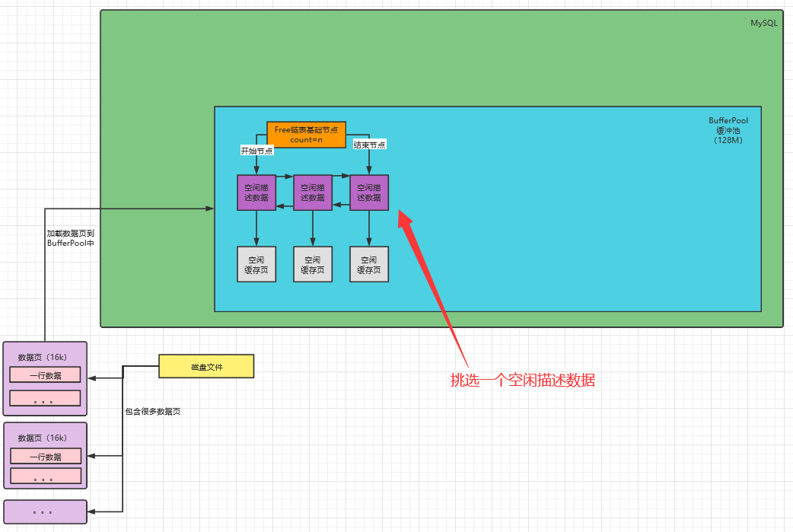Select 空闲缓存页 box beneath the 开始节点 descriptor

click(256, 264)
